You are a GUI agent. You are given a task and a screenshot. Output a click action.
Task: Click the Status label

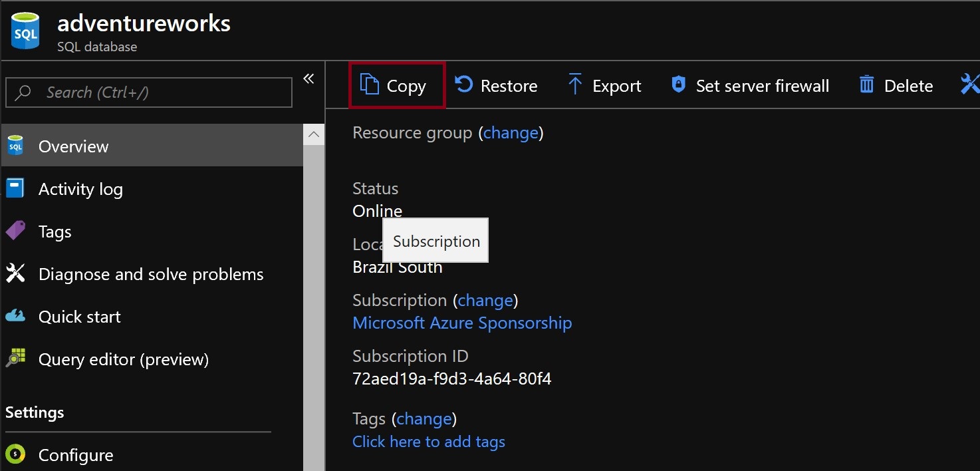[x=376, y=189]
